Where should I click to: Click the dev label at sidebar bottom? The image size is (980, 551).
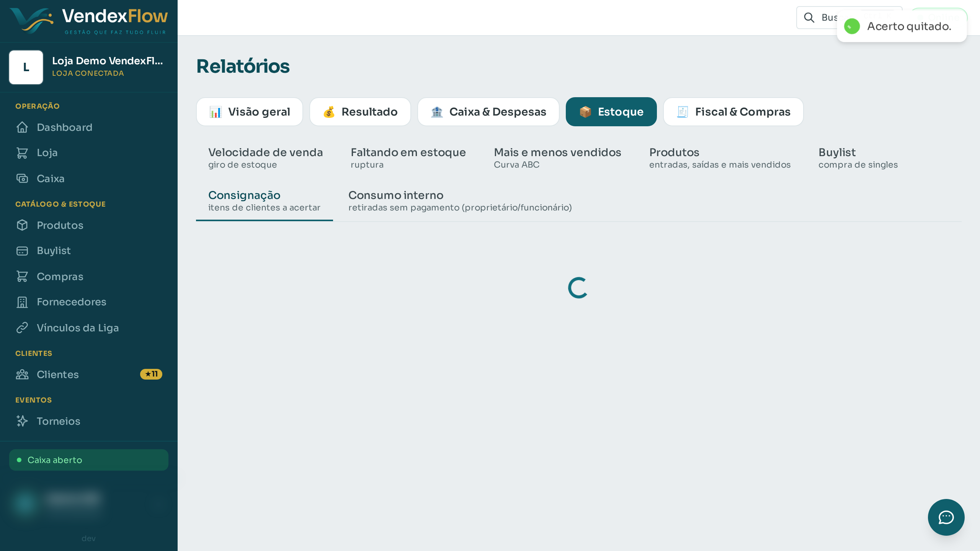pyautogui.click(x=88, y=538)
